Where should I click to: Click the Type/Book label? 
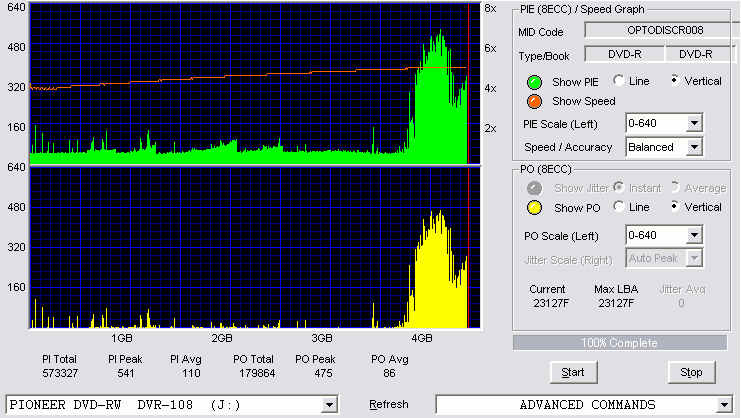(544, 56)
